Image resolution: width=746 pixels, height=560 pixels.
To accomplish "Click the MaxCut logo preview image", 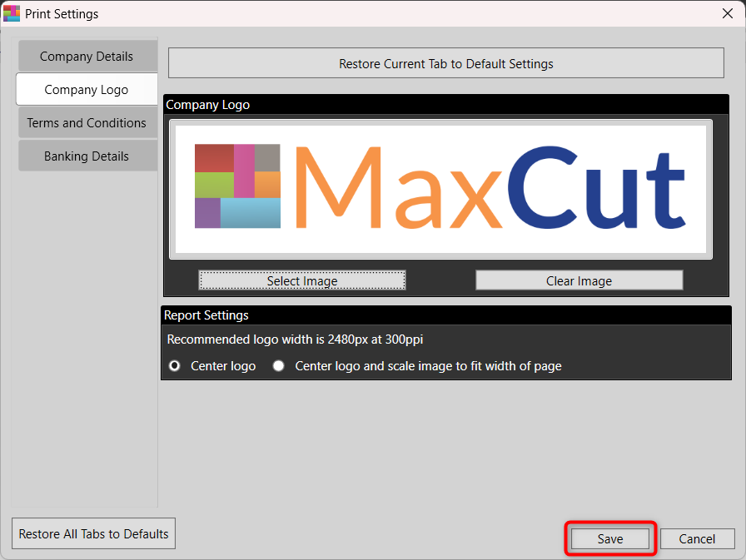I will [440, 189].
